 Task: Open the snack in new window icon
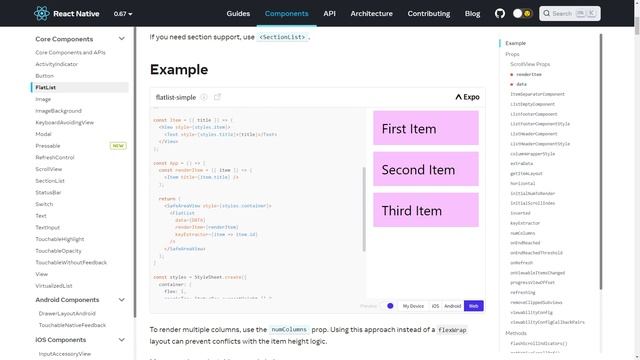[x=217, y=97]
